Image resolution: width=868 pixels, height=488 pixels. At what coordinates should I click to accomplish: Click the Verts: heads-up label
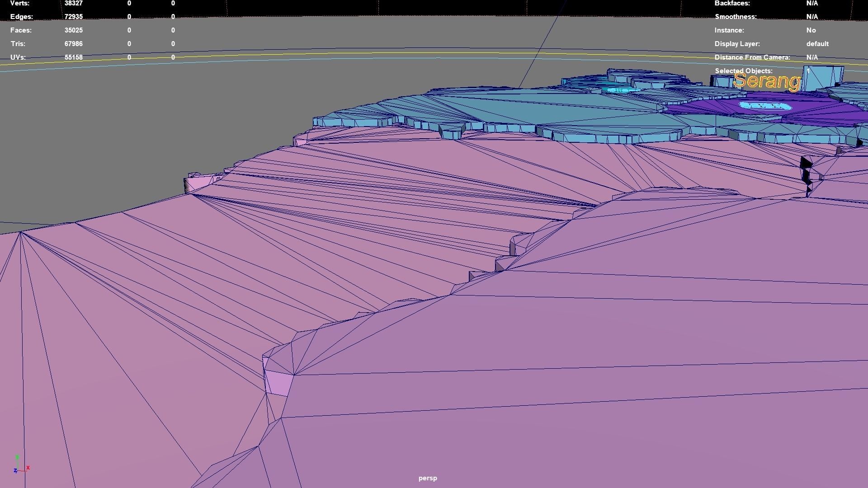pos(20,3)
